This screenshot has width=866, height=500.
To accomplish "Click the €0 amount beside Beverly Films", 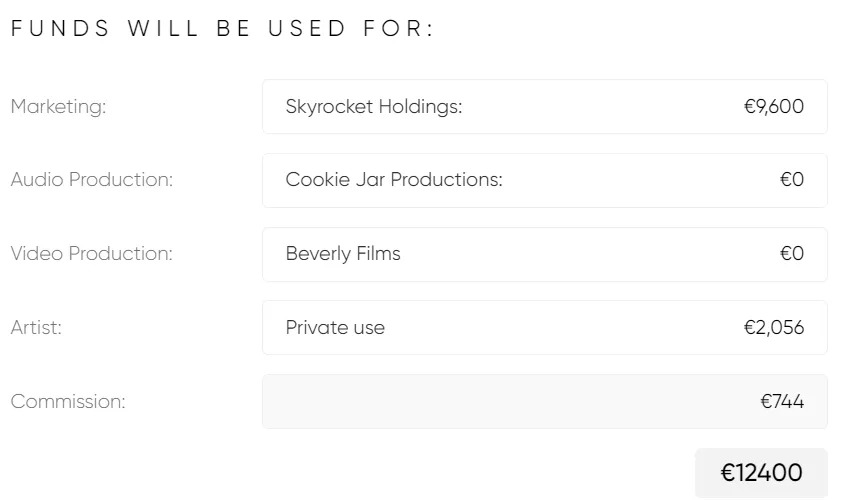I will pyautogui.click(x=791, y=254).
